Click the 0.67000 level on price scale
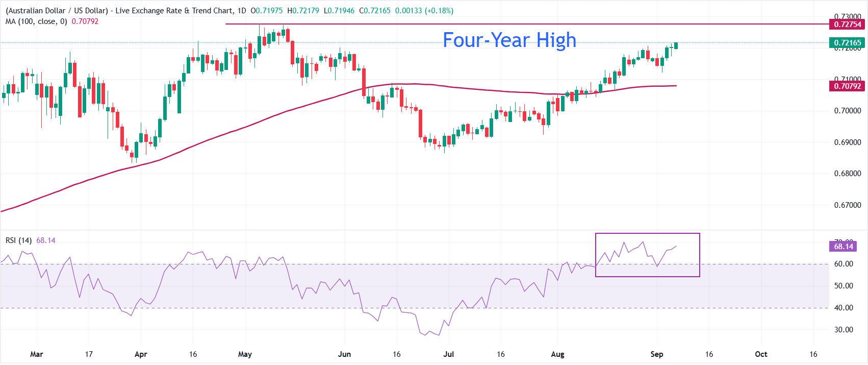The image size is (868, 365). (848, 205)
